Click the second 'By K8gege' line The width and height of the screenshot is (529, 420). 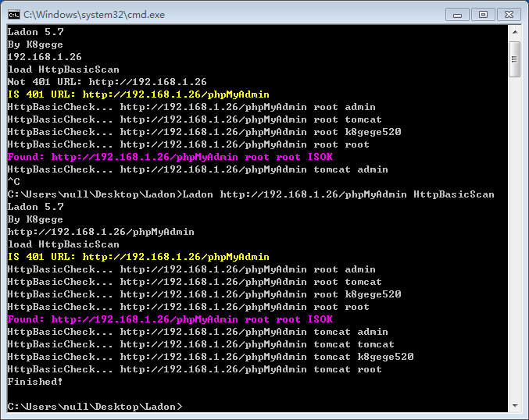(x=35, y=219)
